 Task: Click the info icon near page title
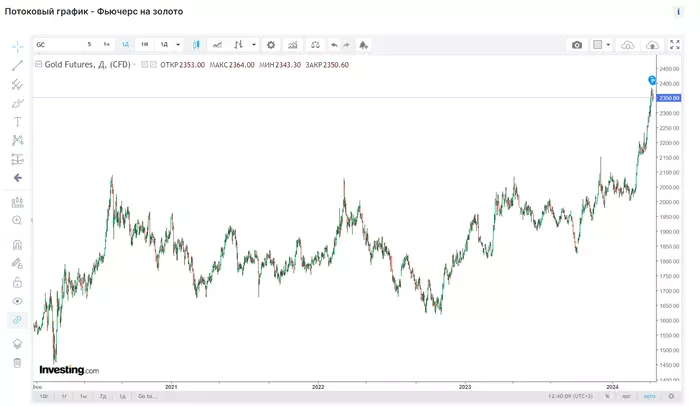pos(678,12)
